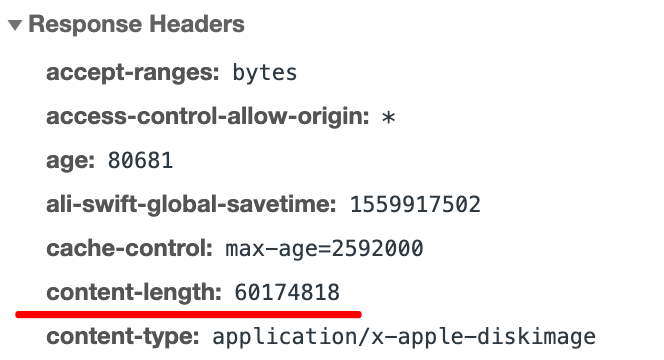The height and width of the screenshot is (360, 664).
Task: Click the access-control-allow-origin header name
Action: click(x=208, y=116)
